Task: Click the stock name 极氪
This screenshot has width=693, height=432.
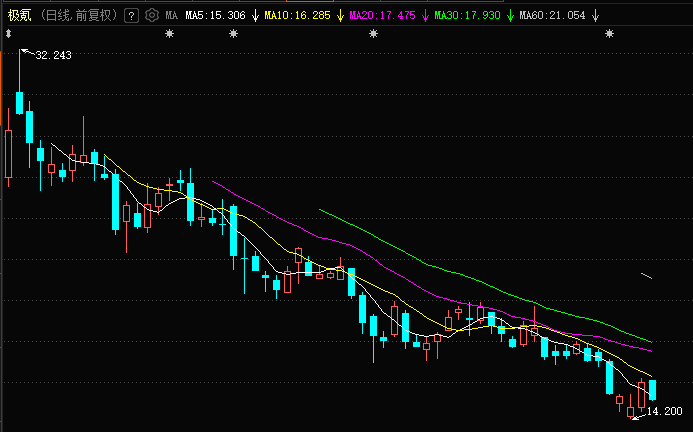Action: click(x=20, y=16)
